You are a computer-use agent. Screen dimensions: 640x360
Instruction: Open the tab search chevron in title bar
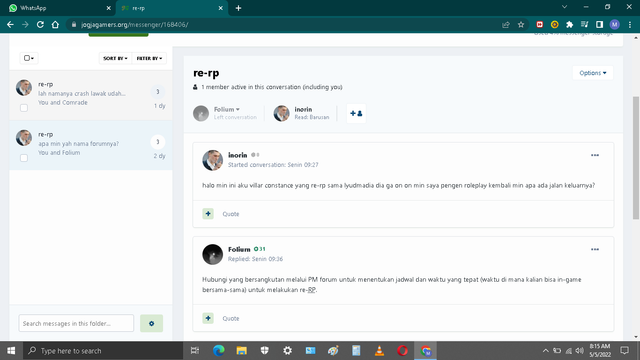[x=564, y=7]
